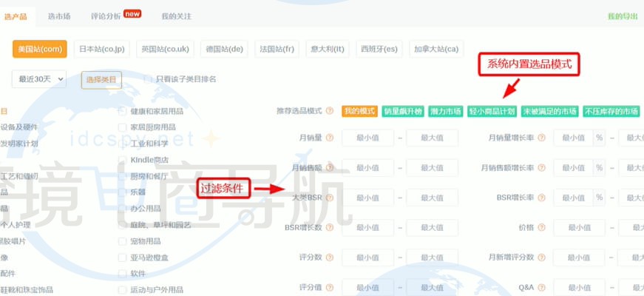
Task: Choose 不压库存的市场 selection mode
Action: pos(611,111)
